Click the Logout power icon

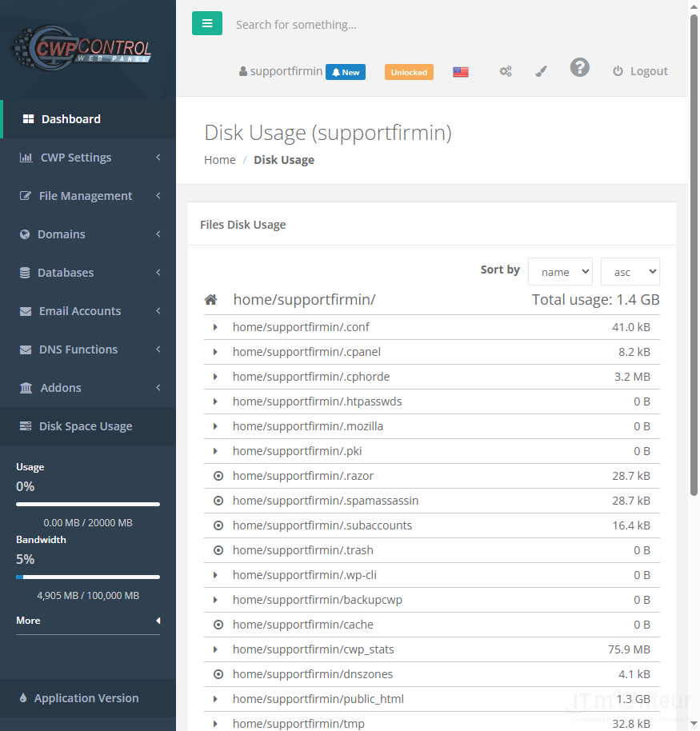tap(618, 71)
